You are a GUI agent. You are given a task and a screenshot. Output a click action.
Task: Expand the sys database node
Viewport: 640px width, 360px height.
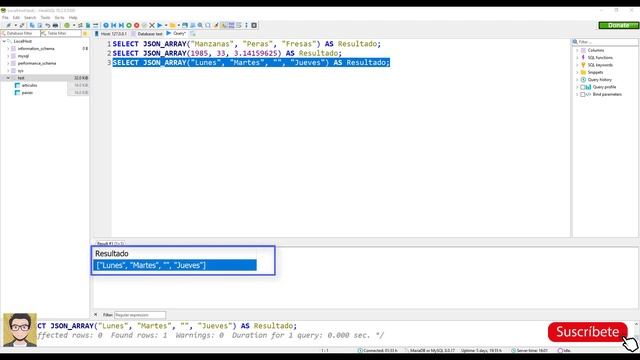click(x=8, y=71)
